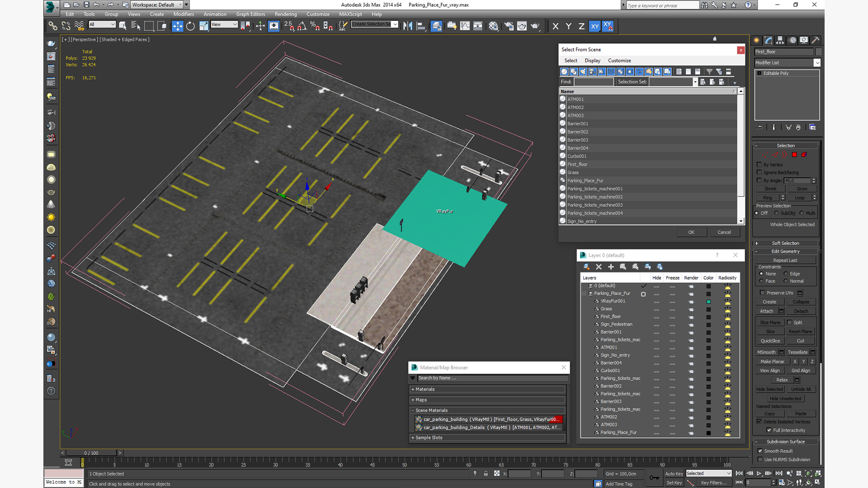
Task: Open the Create Selection Set dropdown
Action: tap(395, 24)
